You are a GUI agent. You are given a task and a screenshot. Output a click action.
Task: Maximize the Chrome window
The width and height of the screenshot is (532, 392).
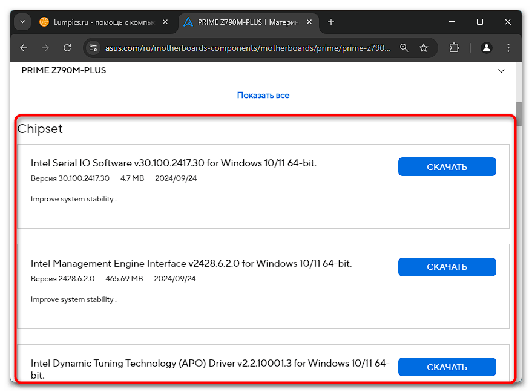pyautogui.click(x=480, y=22)
